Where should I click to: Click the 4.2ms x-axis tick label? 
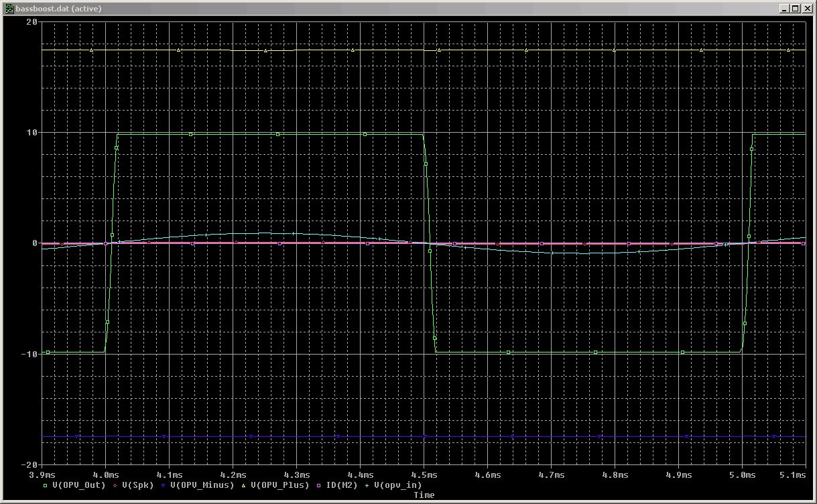[x=233, y=475]
